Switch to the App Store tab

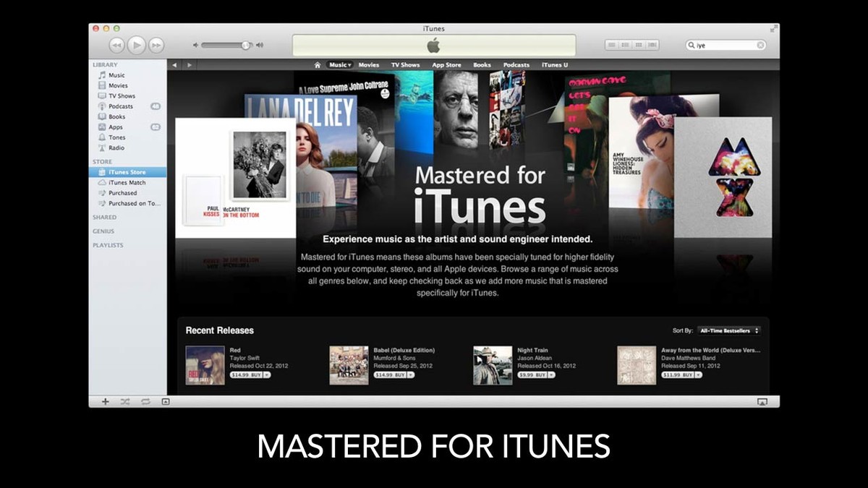coord(446,64)
